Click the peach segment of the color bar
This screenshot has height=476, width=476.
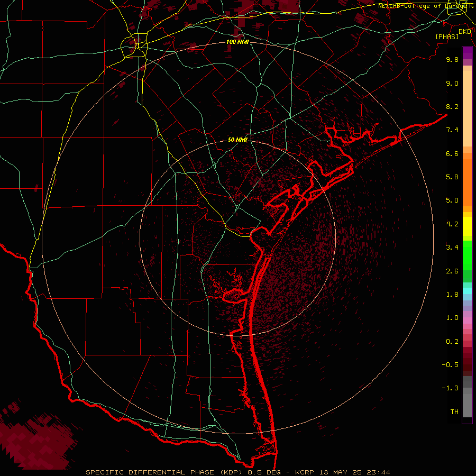coord(467,108)
